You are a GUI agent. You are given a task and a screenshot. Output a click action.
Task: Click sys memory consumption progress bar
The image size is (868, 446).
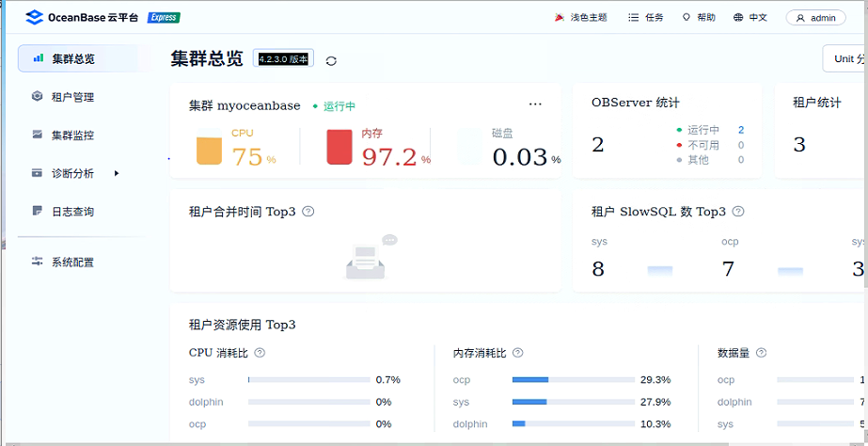point(574,402)
